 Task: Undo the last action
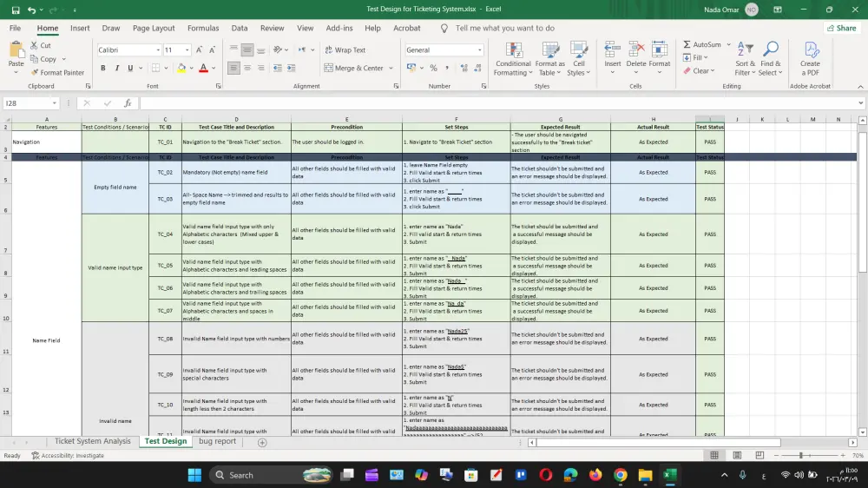coord(31,10)
